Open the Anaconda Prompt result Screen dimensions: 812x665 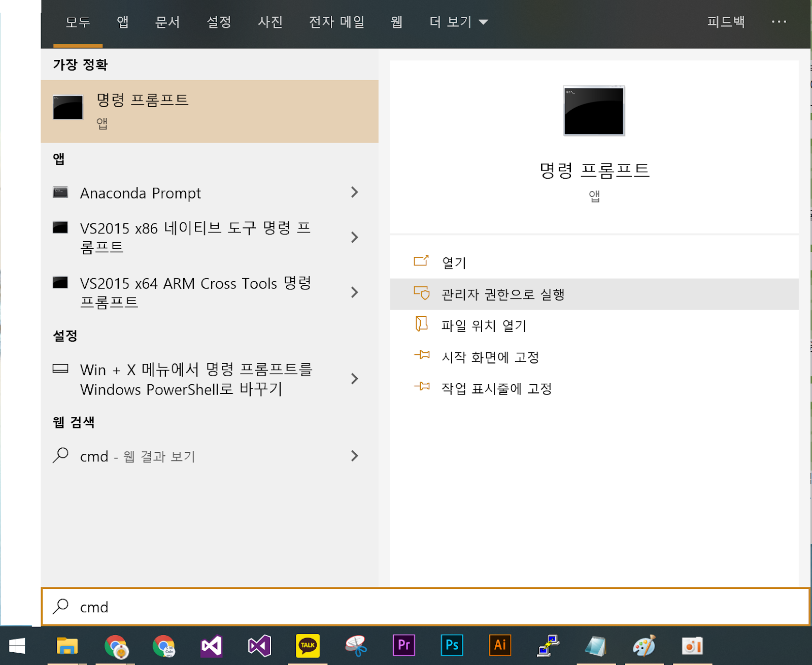click(210, 193)
